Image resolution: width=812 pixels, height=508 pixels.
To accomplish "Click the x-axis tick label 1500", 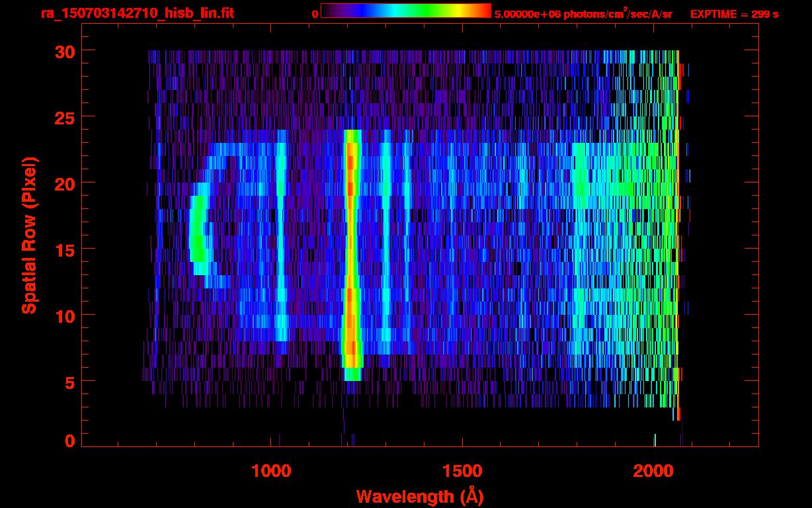I will (x=462, y=471).
